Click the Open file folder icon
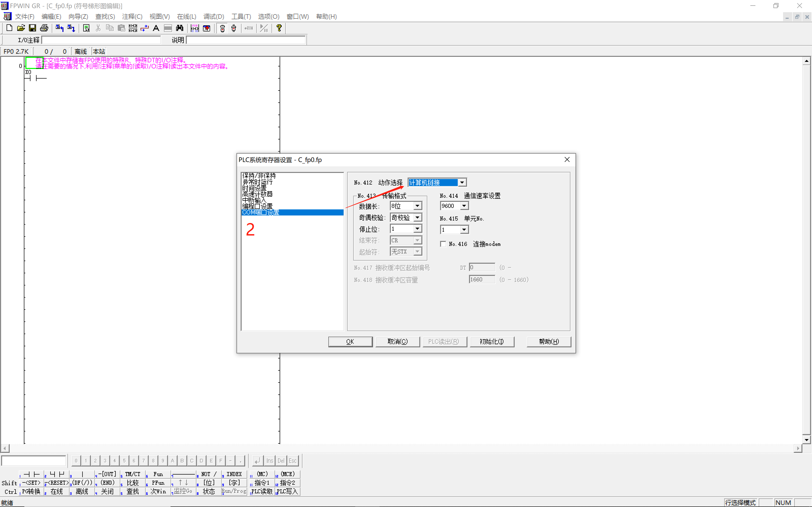Screen dimensions: 812x507 [21, 28]
